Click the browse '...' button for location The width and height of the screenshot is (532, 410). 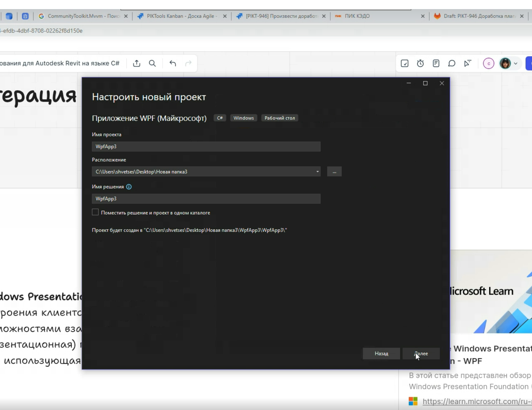tap(334, 172)
